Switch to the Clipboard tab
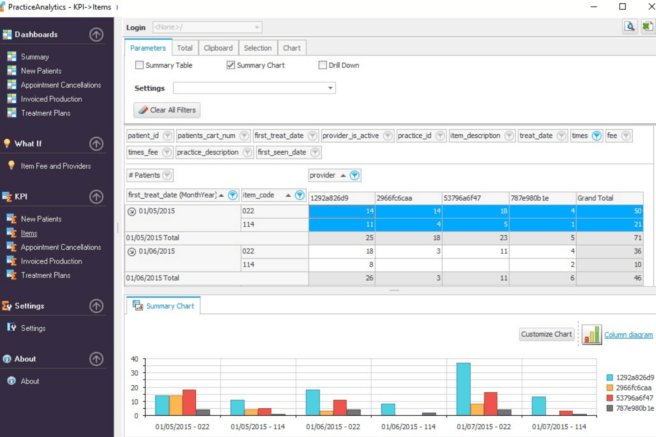Image resolution: width=656 pixels, height=437 pixels. pos(218,48)
